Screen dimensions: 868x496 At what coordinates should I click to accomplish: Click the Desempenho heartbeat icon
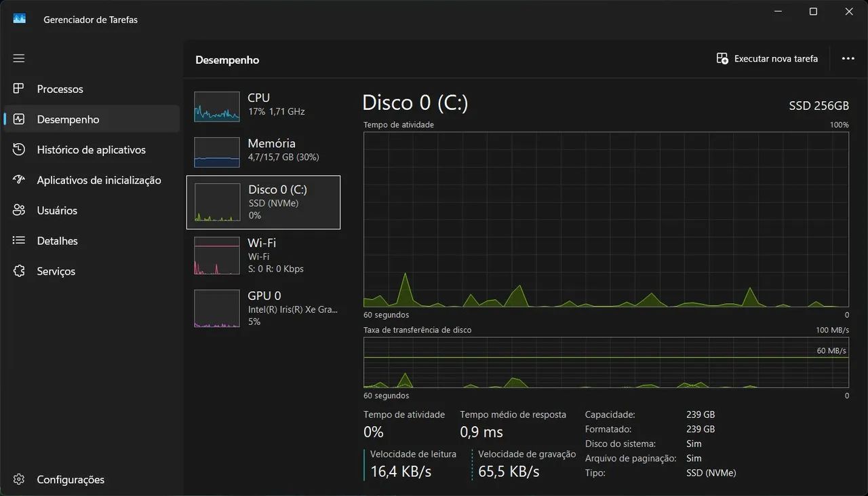(19, 119)
